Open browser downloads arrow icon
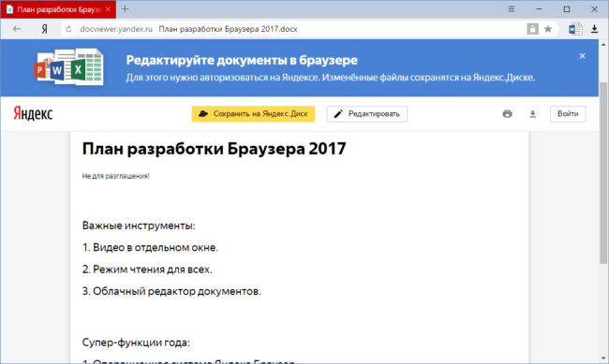Viewport: 609px width, 364px height. (594, 29)
